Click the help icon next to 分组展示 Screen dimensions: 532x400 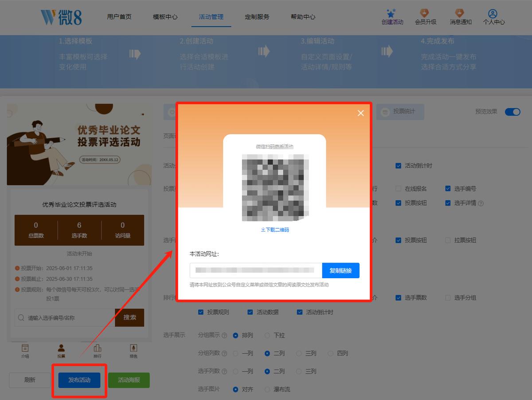[x=224, y=335]
